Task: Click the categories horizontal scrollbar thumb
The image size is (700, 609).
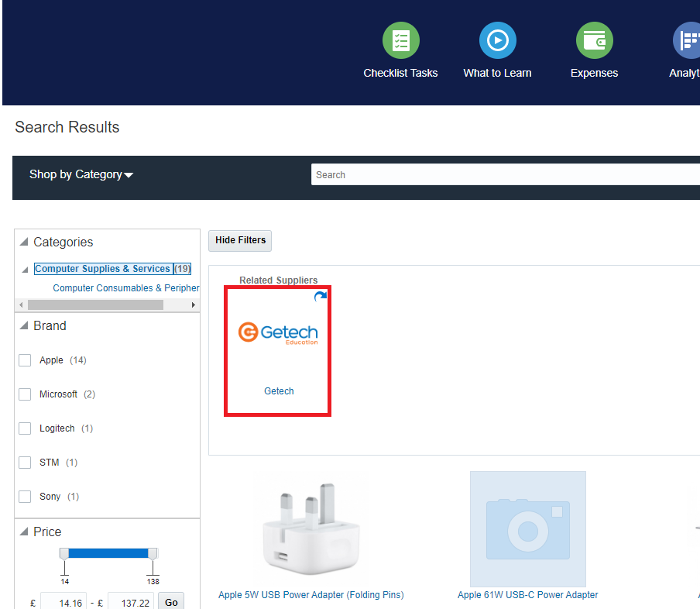Action: click(95, 305)
